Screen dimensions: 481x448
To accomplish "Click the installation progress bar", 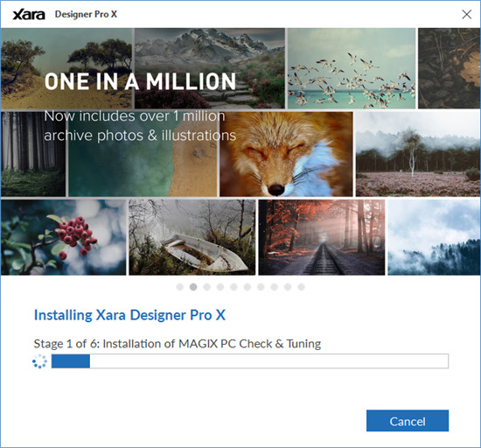I will click(250, 361).
